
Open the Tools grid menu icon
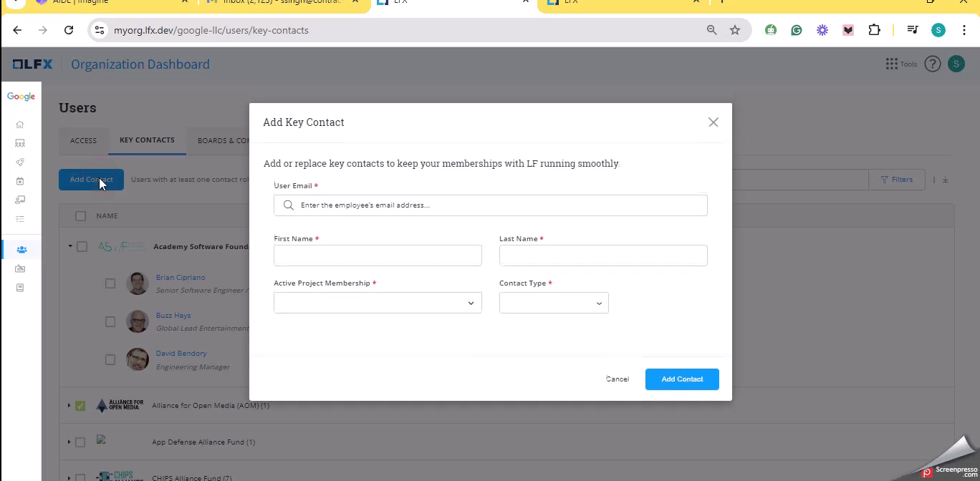[892, 64]
